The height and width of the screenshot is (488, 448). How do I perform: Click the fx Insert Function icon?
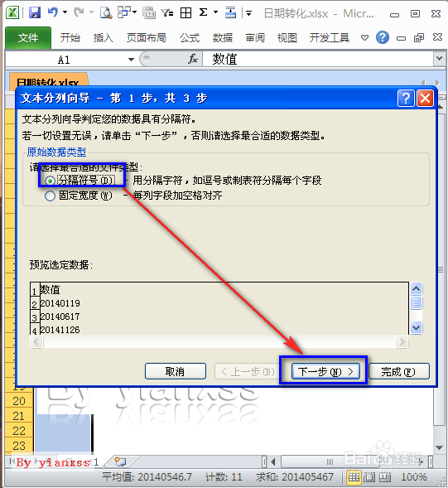tap(193, 59)
